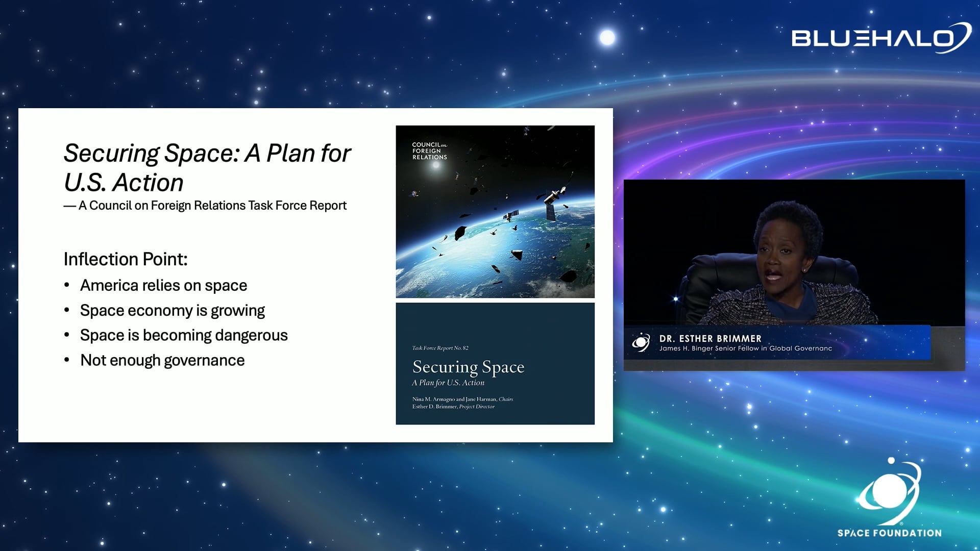The image size is (980, 551).
Task: Select the dark Securing Space report title card
Action: tap(495, 364)
